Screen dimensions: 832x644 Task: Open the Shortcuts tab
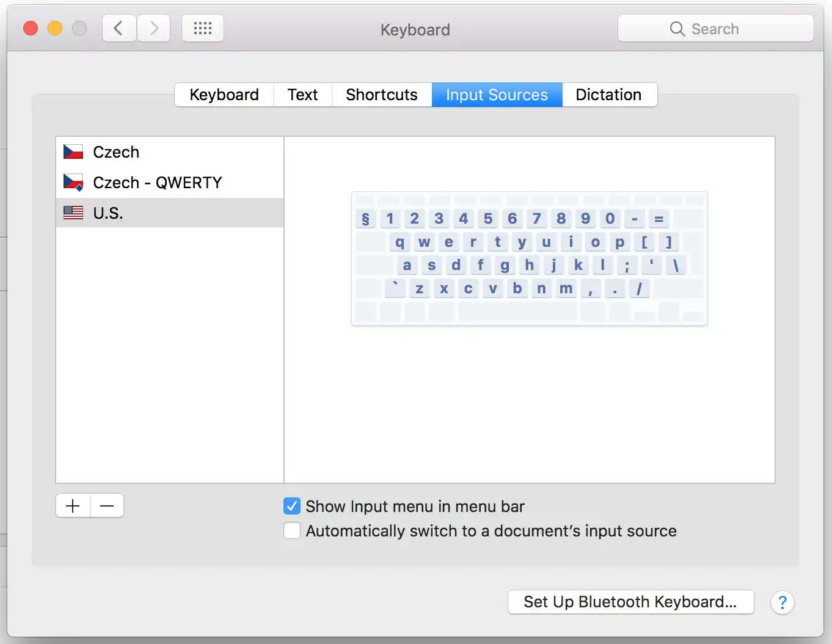381,95
